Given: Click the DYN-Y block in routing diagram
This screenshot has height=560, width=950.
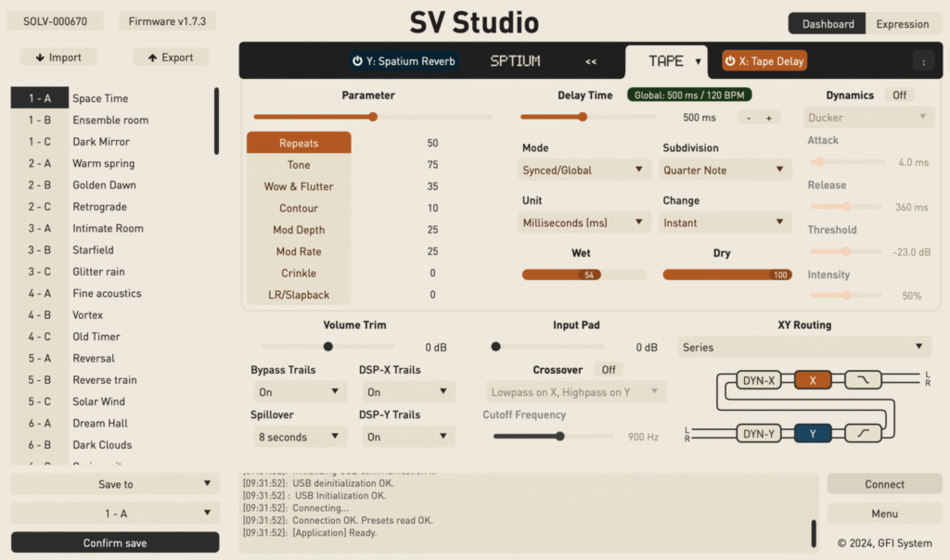Looking at the screenshot, I should coord(759,434).
